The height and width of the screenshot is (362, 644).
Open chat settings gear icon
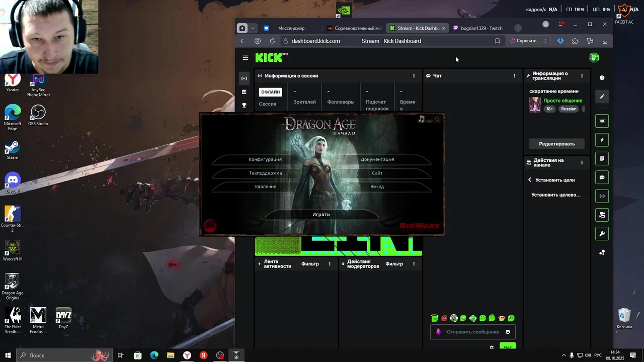492,347
